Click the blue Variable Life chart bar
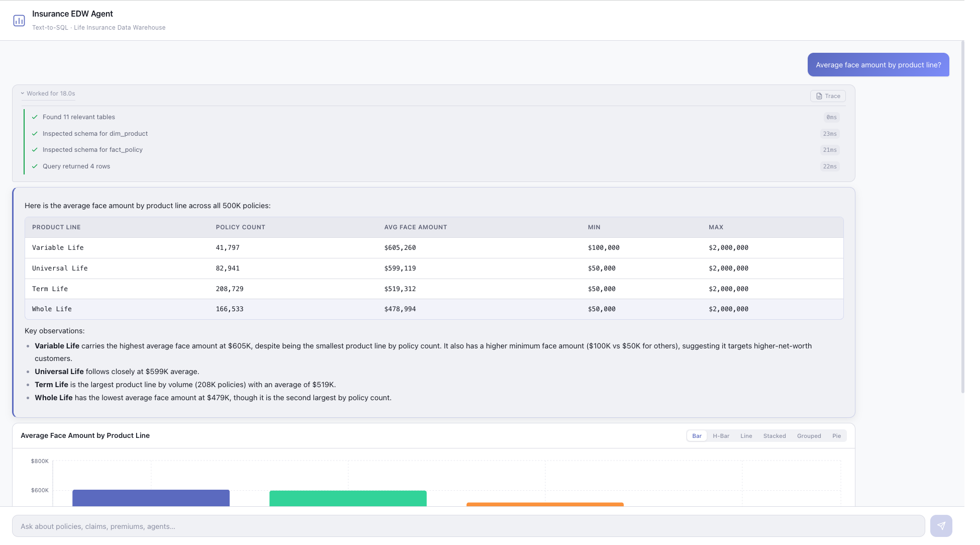The width and height of the screenshot is (980, 545). [x=151, y=498]
